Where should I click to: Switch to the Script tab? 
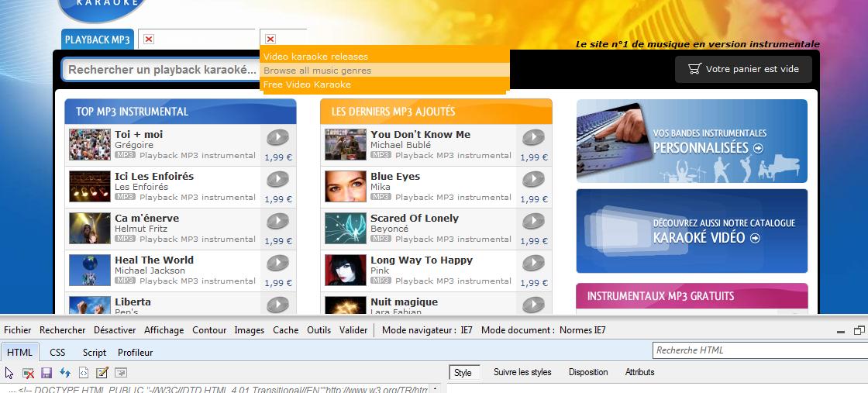pyautogui.click(x=94, y=352)
